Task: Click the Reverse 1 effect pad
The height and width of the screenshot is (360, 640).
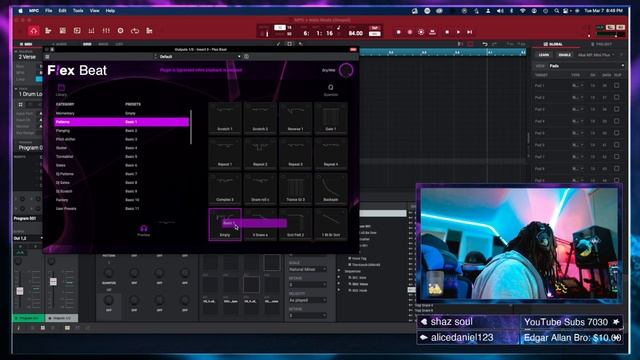Action: coord(296,118)
